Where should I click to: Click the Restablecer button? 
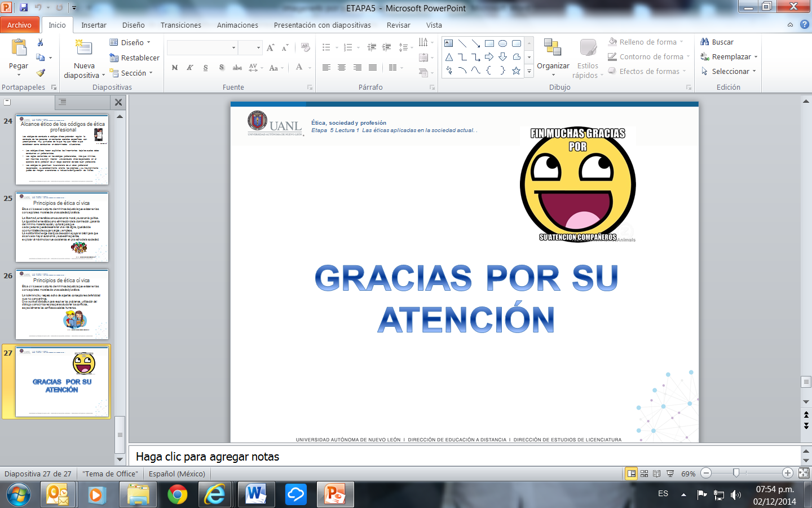134,58
